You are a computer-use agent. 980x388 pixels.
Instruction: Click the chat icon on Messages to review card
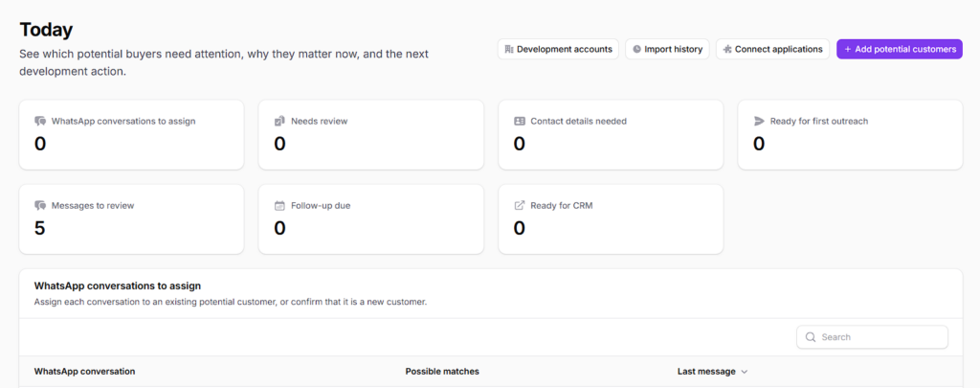tap(40, 205)
